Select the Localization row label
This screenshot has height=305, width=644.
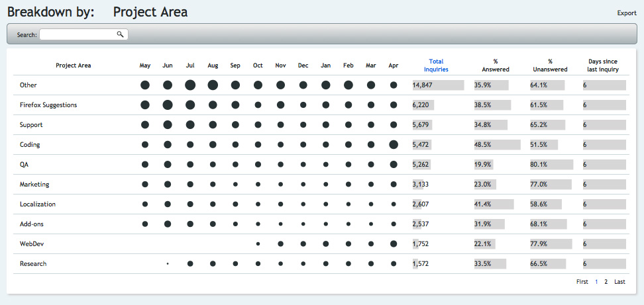click(x=38, y=204)
